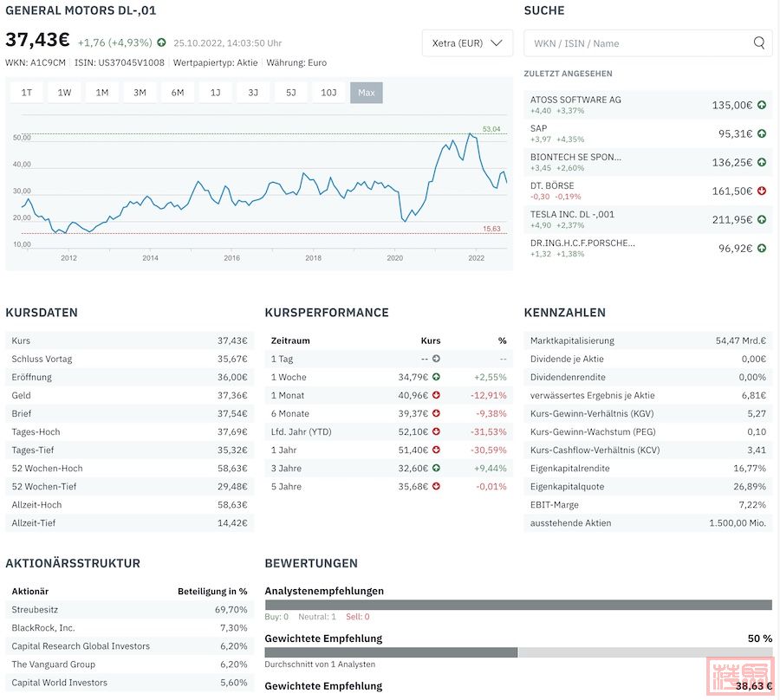This screenshot has width=780, height=700.
Task: Click the green 53,04 chart high label
Action: pyautogui.click(x=491, y=129)
